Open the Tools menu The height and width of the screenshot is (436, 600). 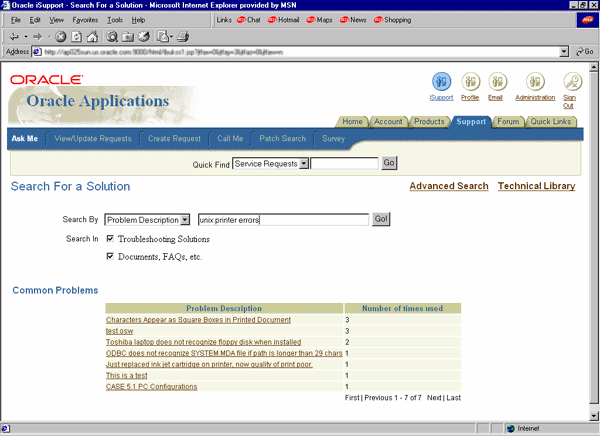115,20
